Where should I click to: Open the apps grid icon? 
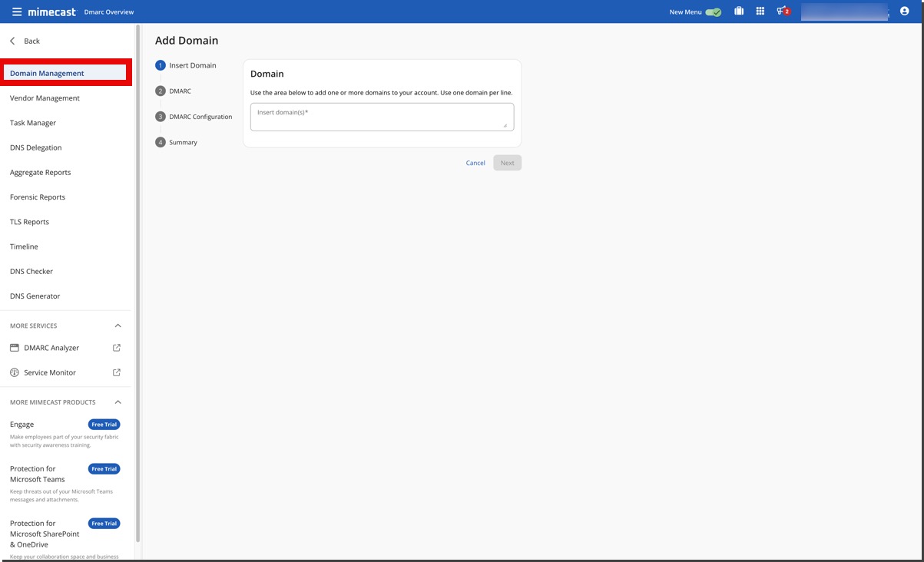pos(760,12)
